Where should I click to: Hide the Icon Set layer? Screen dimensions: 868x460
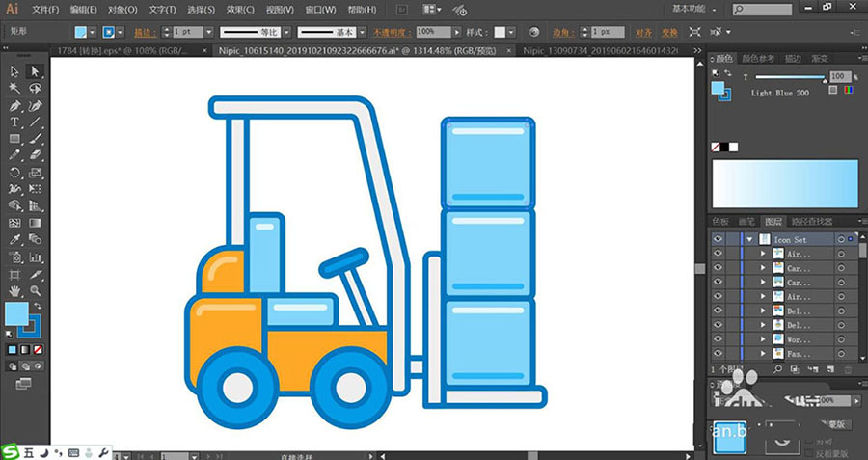pyautogui.click(x=718, y=239)
